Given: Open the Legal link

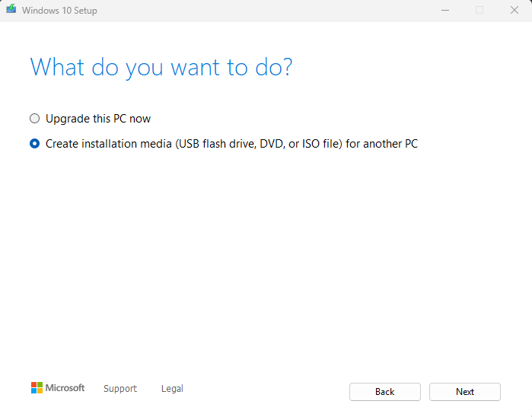Looking at the screenshot, I should pyautogui.click(x=172, y=389).
